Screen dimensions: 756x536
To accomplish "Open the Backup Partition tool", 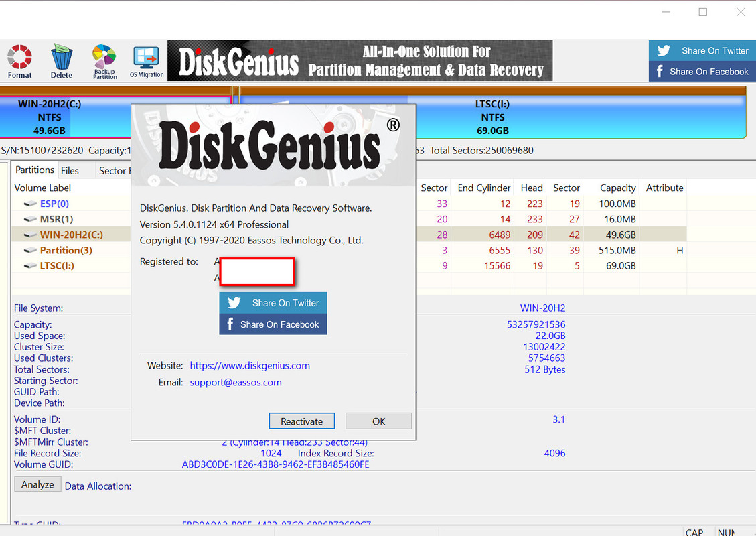I will 104,61.
